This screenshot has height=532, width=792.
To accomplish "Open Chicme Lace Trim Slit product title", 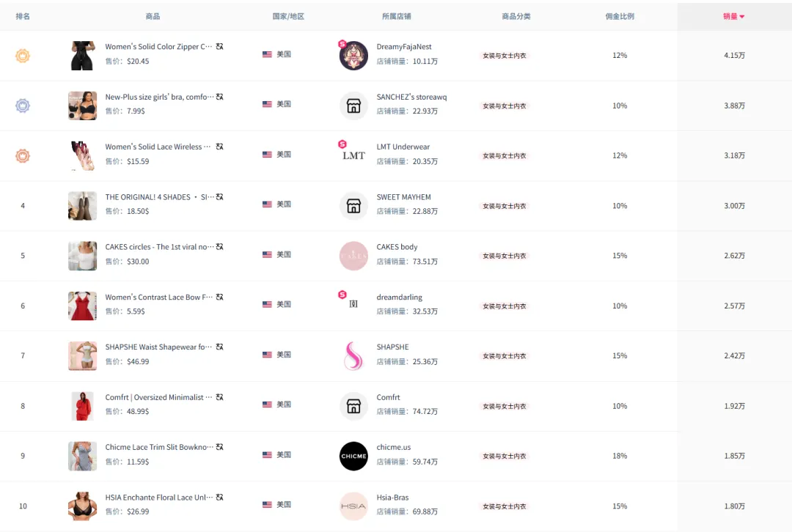I will pos(160,447).
